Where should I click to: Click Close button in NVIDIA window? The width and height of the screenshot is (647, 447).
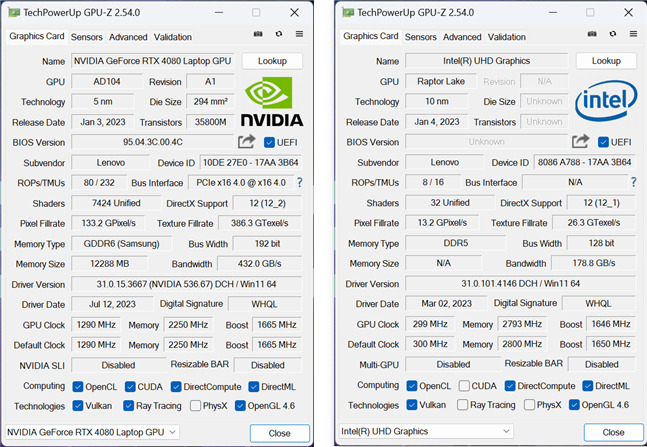pos(279,433)
